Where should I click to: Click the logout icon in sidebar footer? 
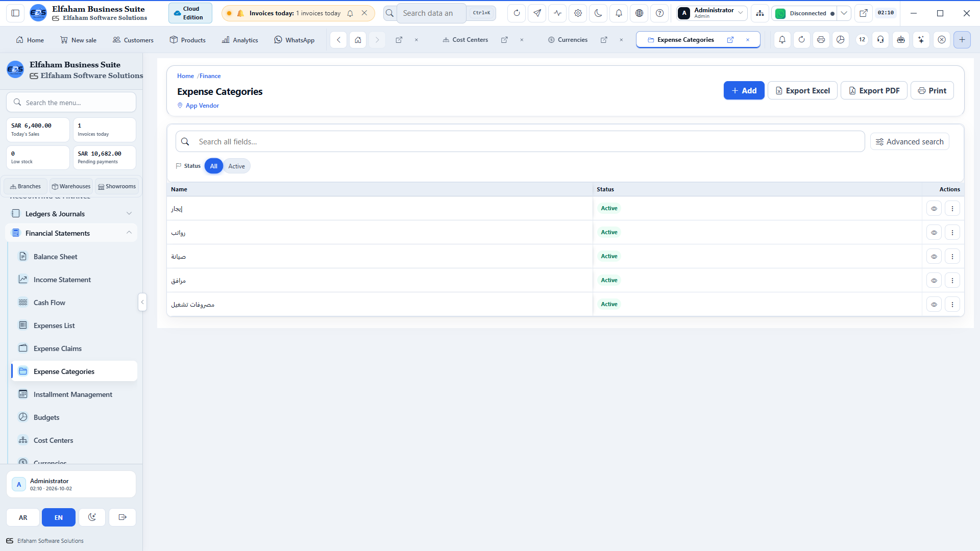point(122,517)
